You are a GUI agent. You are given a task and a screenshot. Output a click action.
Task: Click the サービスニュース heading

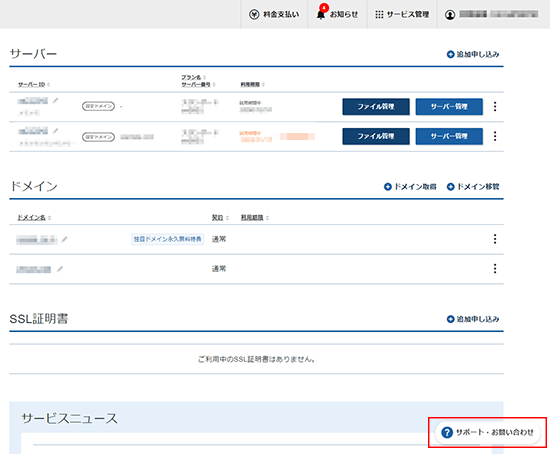69,418
